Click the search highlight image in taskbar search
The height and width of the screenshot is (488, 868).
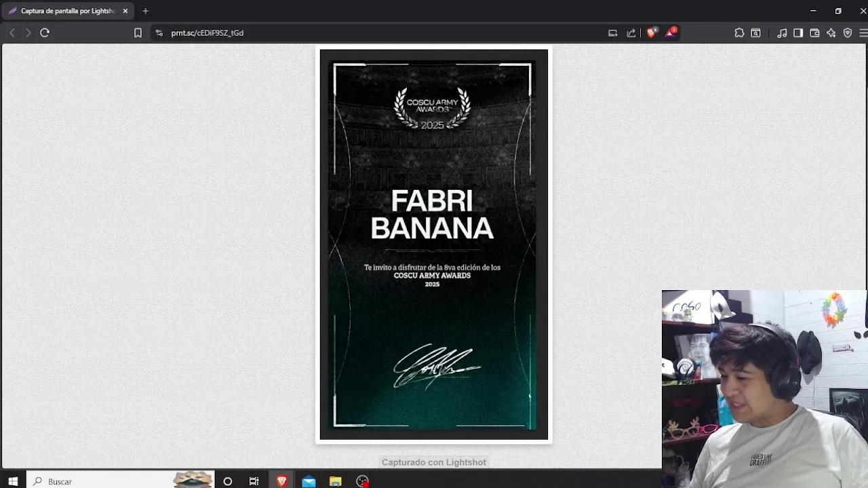click(193, 481)
